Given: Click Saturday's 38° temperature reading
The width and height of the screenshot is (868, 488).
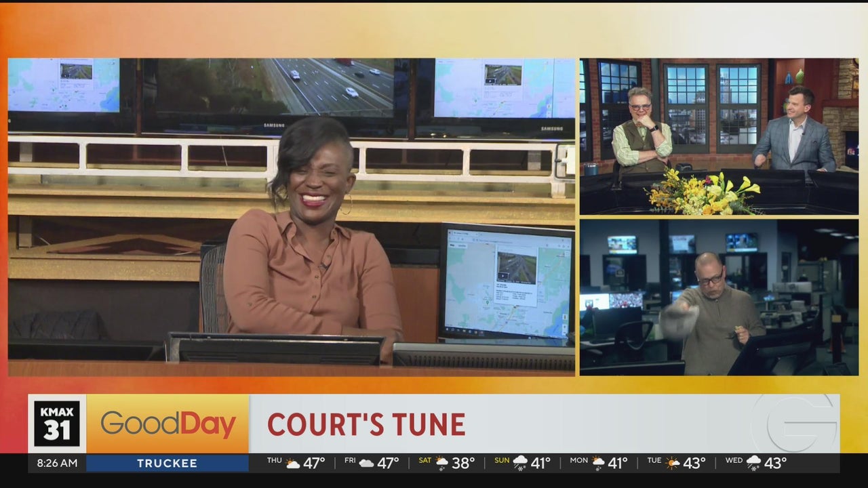Looking at the screenshot, I should [x=463, y=464].
